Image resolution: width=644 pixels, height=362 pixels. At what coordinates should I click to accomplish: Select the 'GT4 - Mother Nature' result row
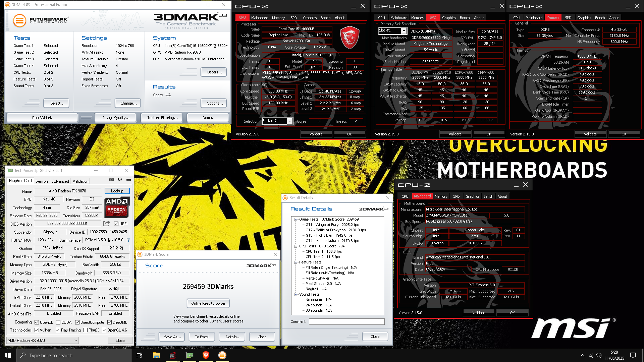coord(332,241)
